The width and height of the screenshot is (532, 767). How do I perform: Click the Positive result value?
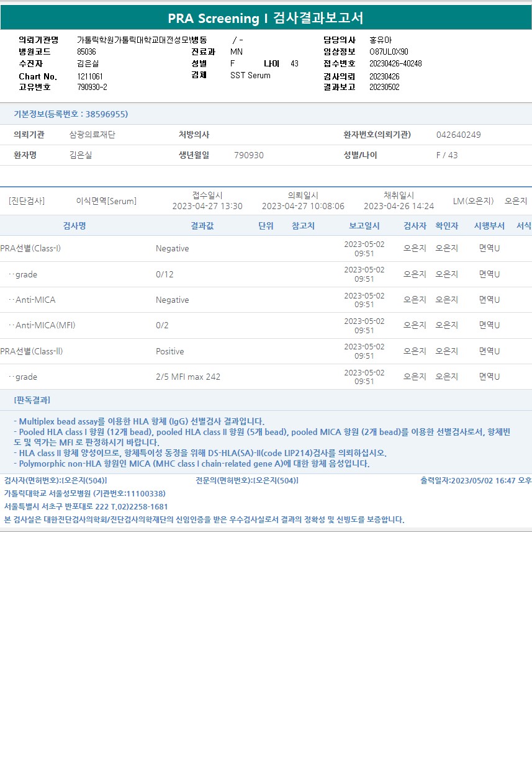point(170,351)
